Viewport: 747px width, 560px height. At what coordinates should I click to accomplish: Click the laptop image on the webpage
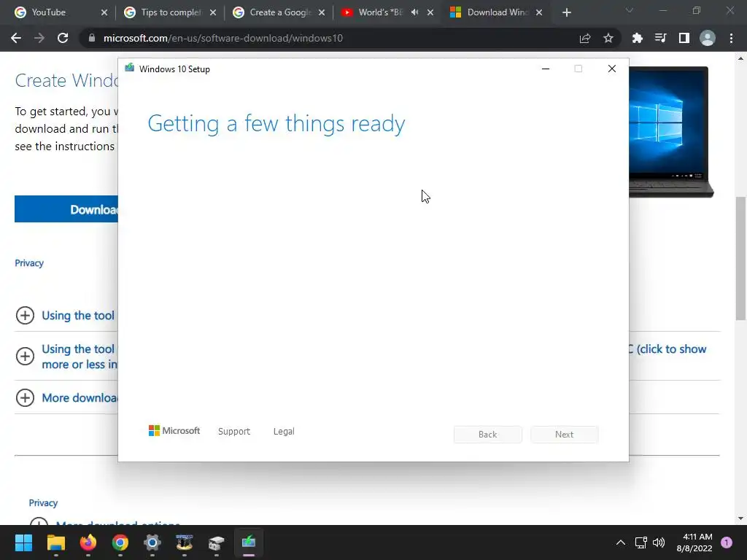point(671,132)
